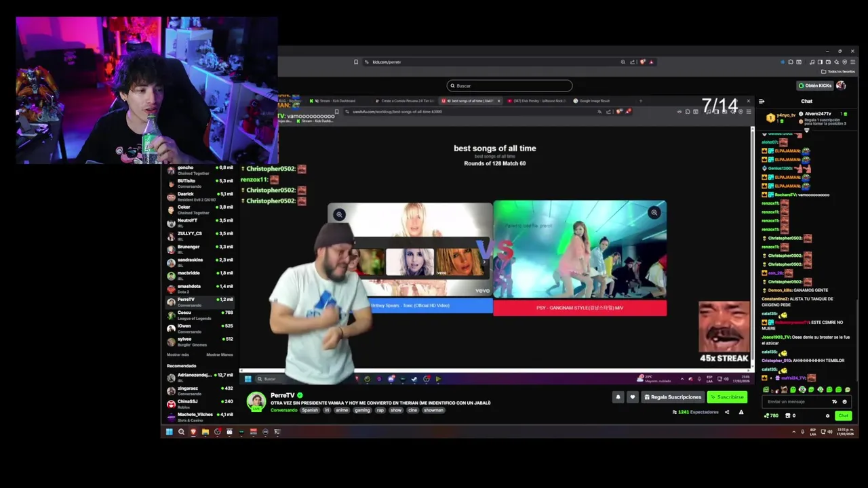The height and width of the screenshot is (488, 868).
Task: Click the Suscribirse button
Action: click(x=727, y=397)
